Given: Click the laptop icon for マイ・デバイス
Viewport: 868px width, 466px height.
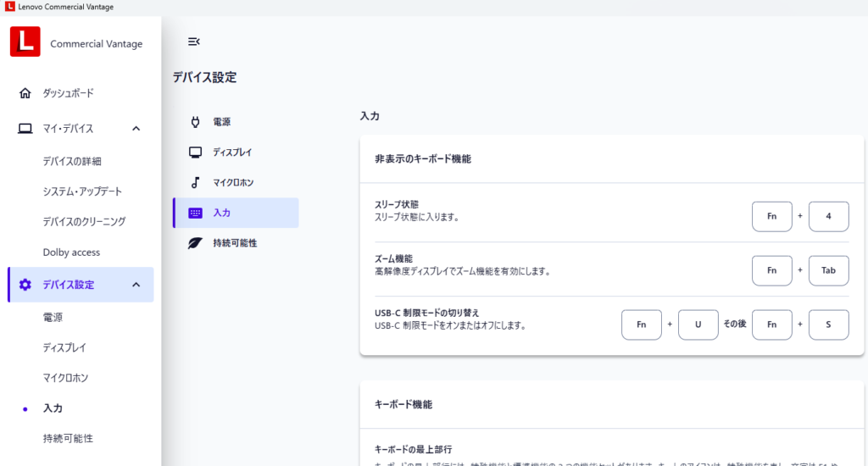Looking at the screenshot, I should point(25,129).
